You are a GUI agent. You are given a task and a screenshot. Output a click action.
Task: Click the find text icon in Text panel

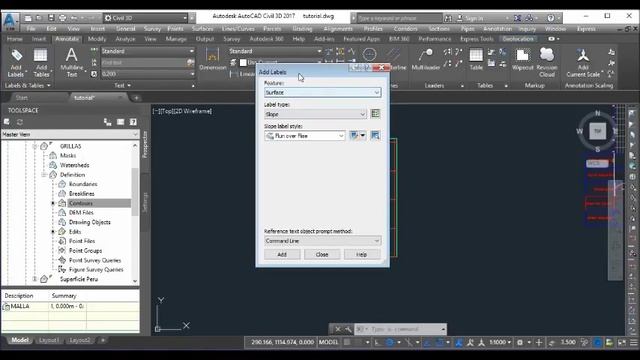pos(190,62)
